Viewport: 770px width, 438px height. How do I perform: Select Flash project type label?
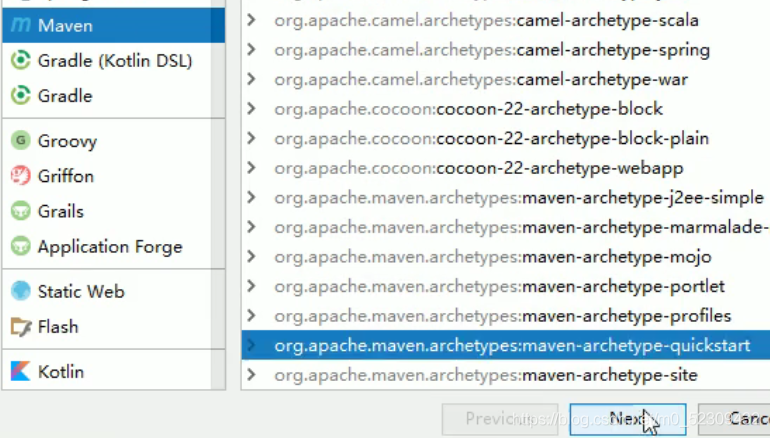point(58,327)
